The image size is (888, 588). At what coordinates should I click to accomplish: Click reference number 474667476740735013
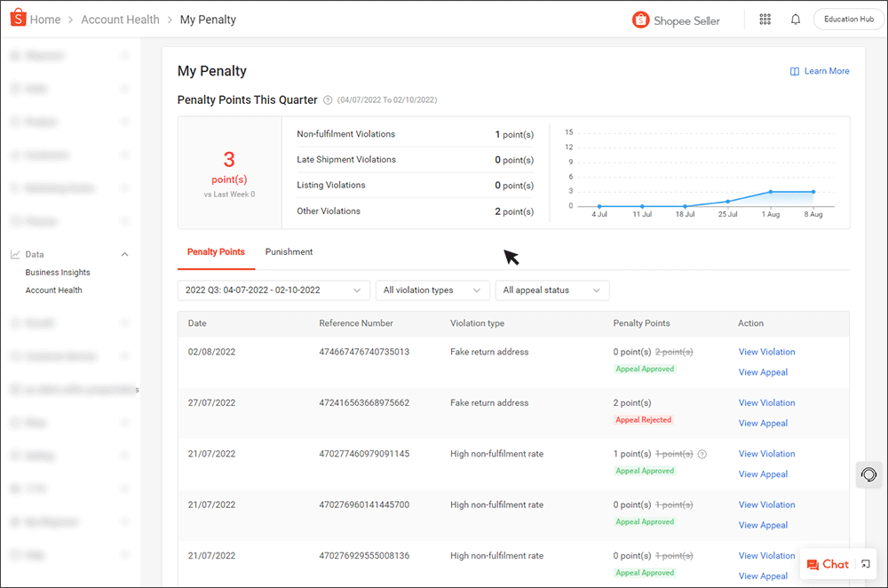[x=364, y=352]
